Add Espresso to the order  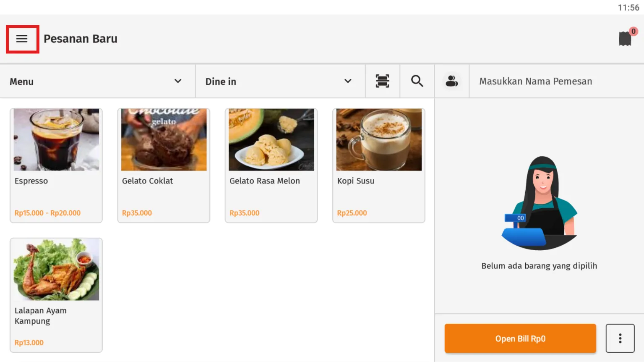pos(56,165)
